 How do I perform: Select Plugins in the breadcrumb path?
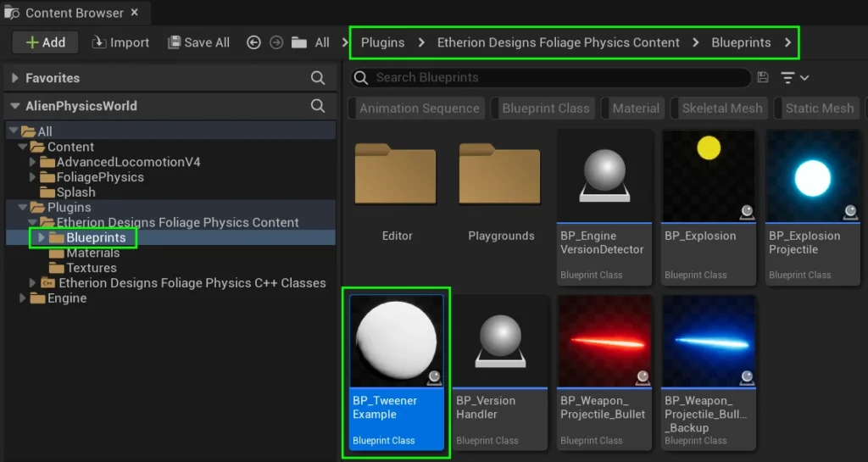point(382,42)
